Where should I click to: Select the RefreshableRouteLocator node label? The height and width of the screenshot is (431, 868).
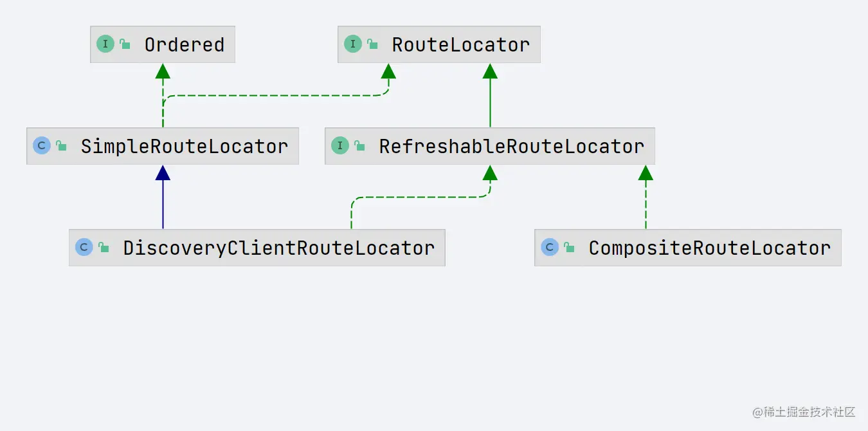click(x=512, y=147)
